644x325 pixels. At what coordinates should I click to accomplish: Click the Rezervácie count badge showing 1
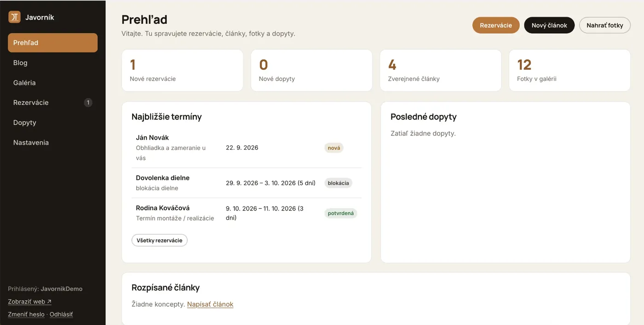click(88, 103)
